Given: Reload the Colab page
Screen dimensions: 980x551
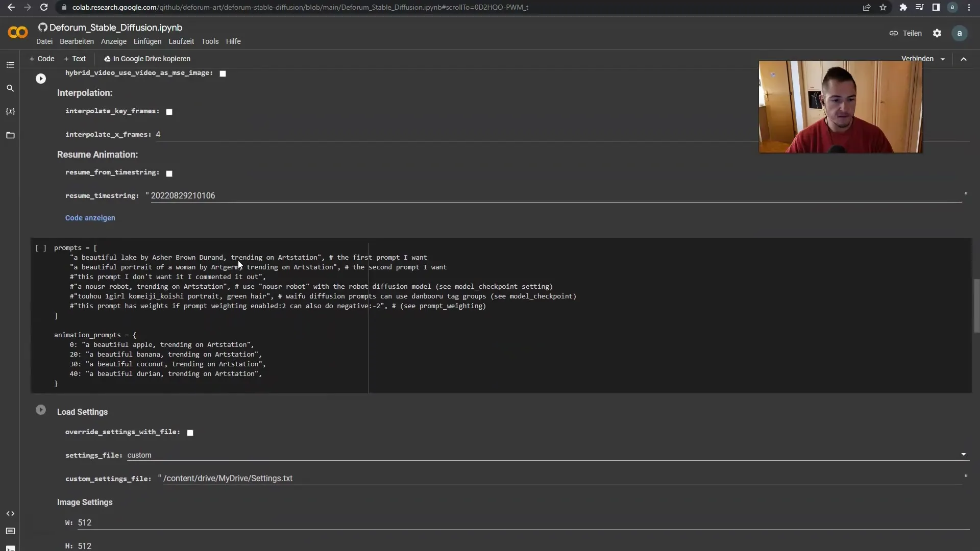Looking at the screenshot, I should click(x=44, y=7).
